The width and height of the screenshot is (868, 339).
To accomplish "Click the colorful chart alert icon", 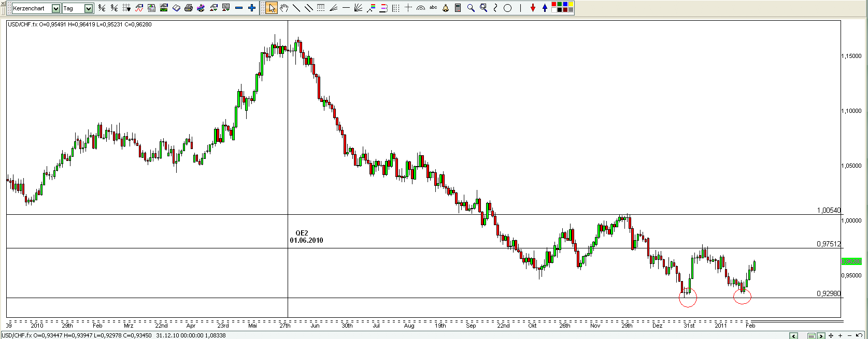I will (201, 8).
